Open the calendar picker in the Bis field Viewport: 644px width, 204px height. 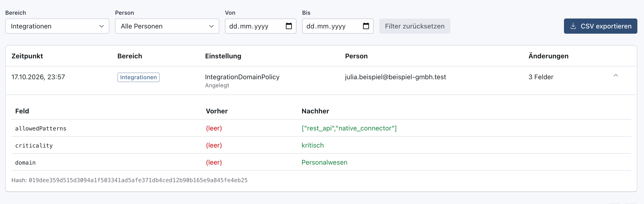click(366, 26)
